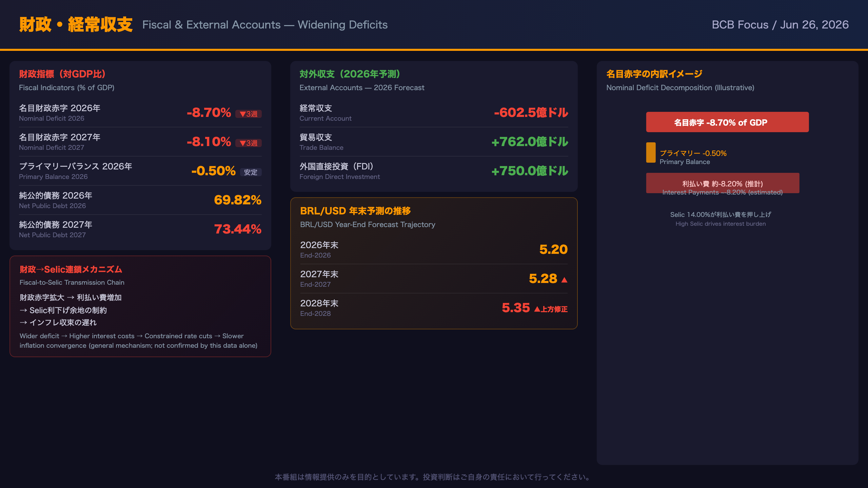Click the ▲上方修正 indicator next to 5.35
868x488 pixels.
tap(551, 309)
